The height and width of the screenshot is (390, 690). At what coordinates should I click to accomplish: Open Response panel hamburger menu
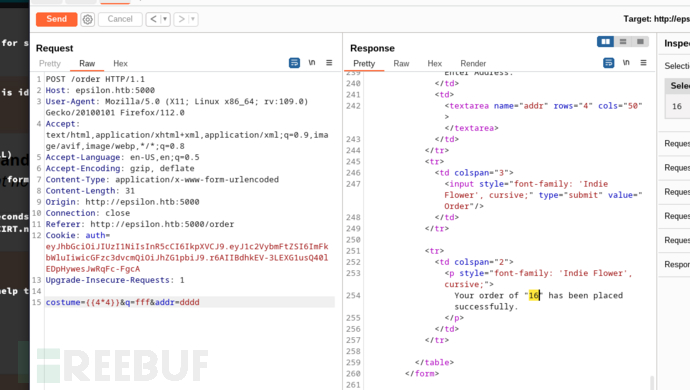(x=643, y=63)
